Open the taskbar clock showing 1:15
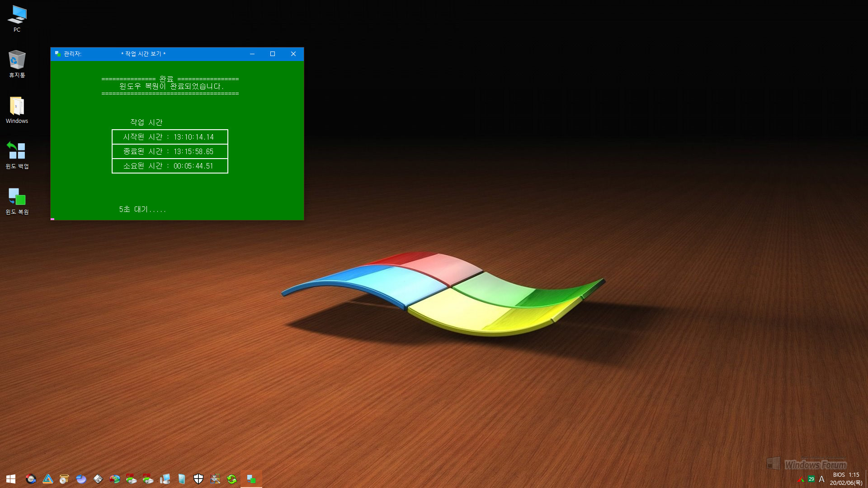The height and width of the screenshot is (488, 868). point(846,479)
